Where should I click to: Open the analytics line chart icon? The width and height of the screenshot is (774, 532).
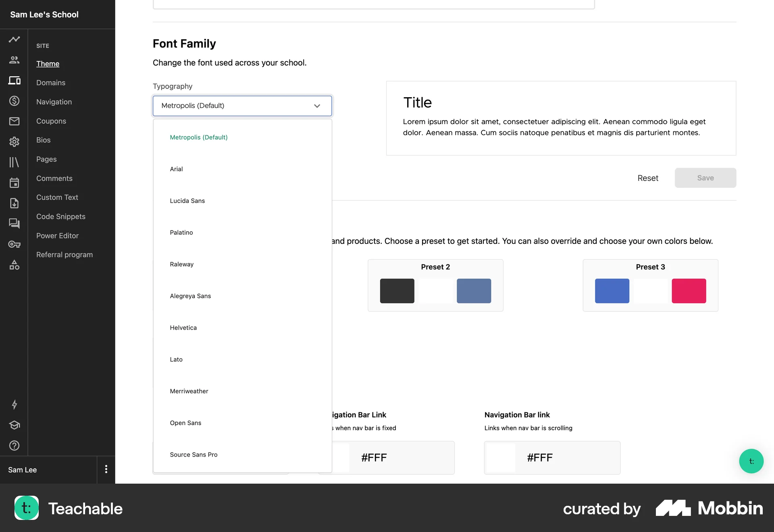click(x=15, y=39)
